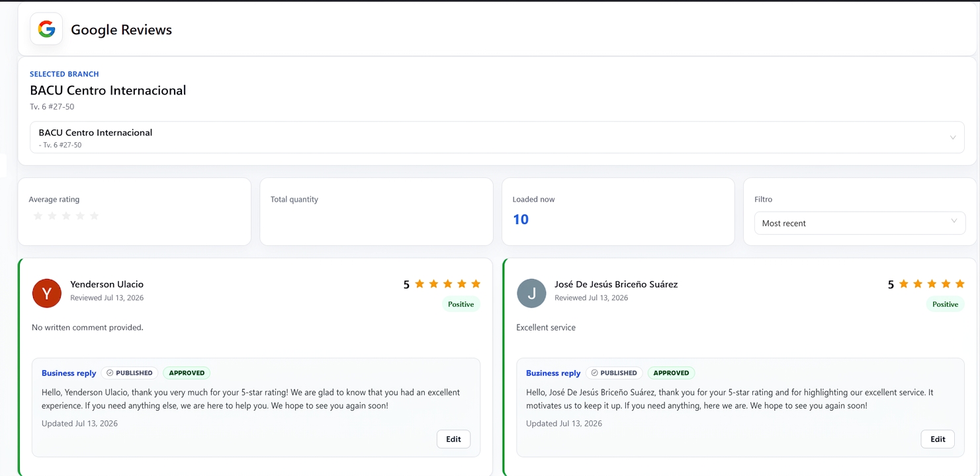This screenshot has width=980, height=476.
Task: Click 'Updated Jul 13, 2026' in José's reply
Action: click(x=564, y=423)
